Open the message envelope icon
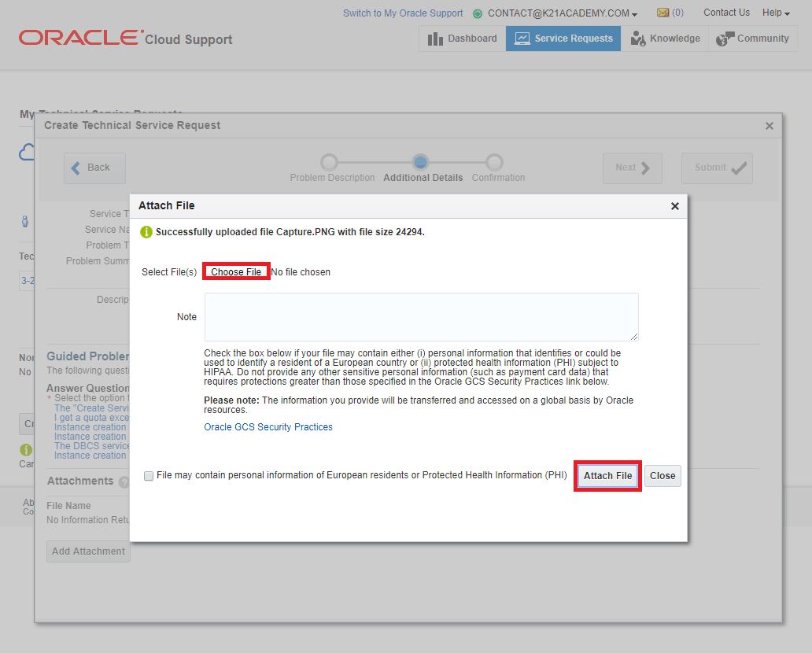The width and height of the screenshot is (812, 653). tap(663, 13)
